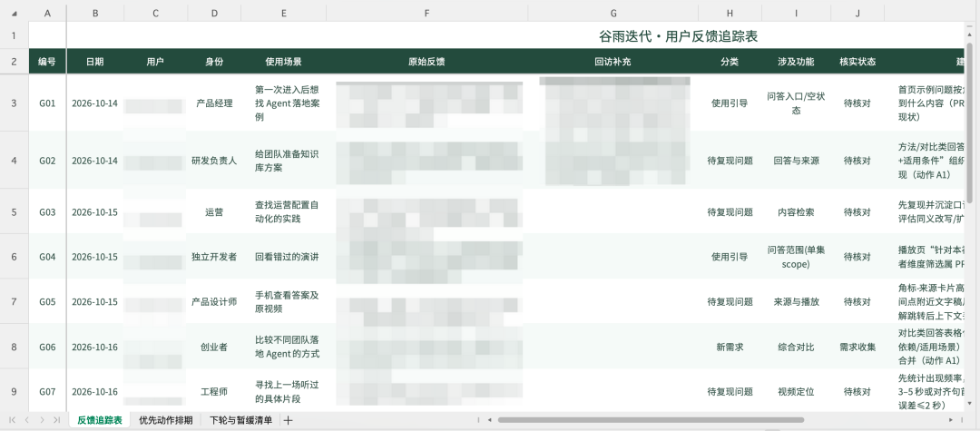The height and width of the screenshot is (431, 980).
Task: Click the select-all corner triangle
Action: [15, 13]
